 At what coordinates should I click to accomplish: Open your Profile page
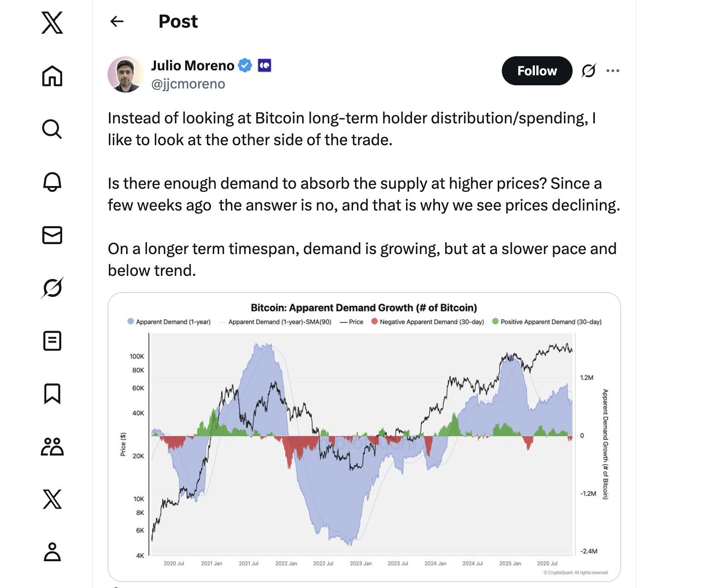coord(52,552)
